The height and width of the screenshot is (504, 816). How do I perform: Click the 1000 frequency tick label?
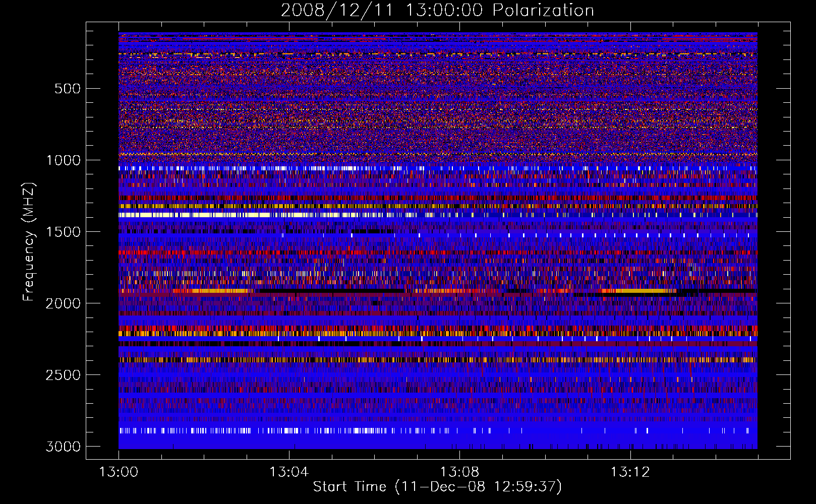tap(63, 160)
